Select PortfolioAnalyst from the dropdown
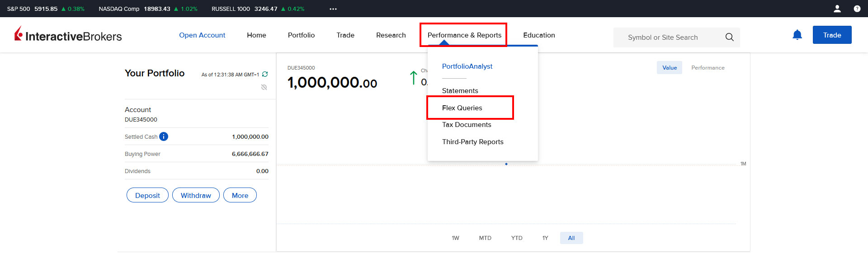The height and width of the screenshot is (263, 868). 467,66
